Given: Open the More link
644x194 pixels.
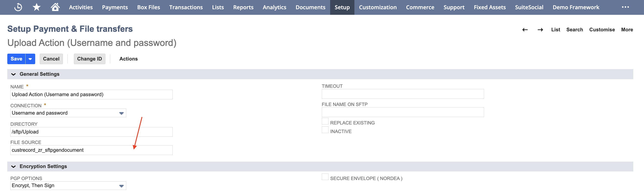Looking at the screenshot, I should coord(627,30).
